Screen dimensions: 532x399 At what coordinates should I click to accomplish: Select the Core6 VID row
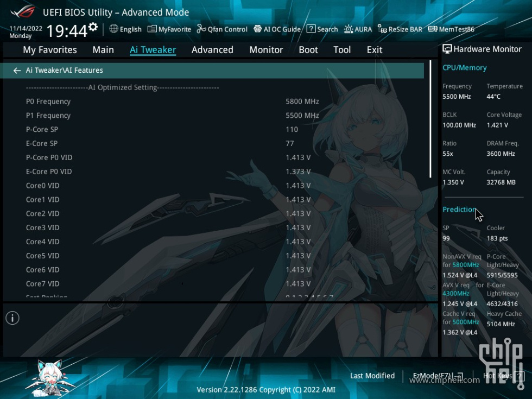pos(214,270)
